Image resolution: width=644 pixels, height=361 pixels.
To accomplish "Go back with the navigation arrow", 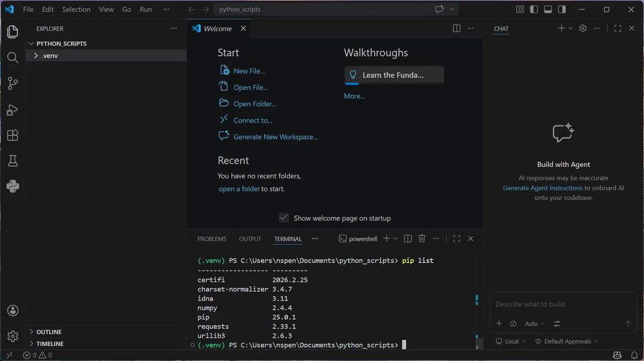I will pyautogui.click(x=192, y=9).
